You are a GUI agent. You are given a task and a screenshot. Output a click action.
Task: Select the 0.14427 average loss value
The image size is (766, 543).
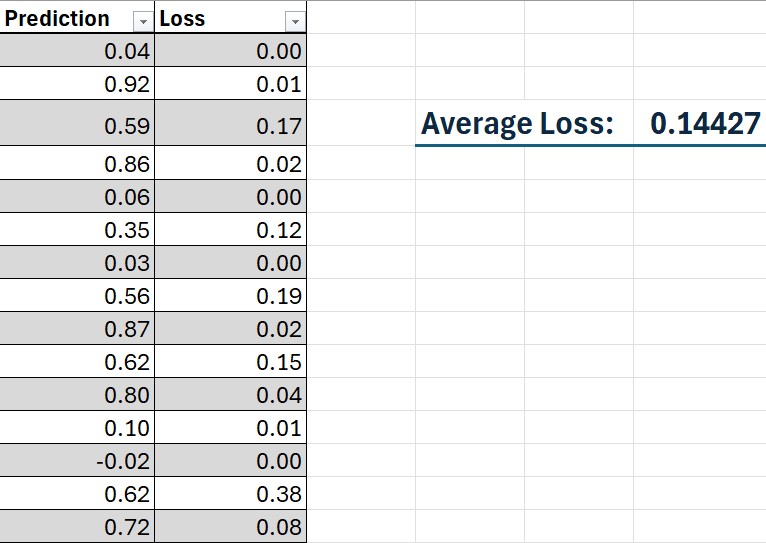coord(704,124)
